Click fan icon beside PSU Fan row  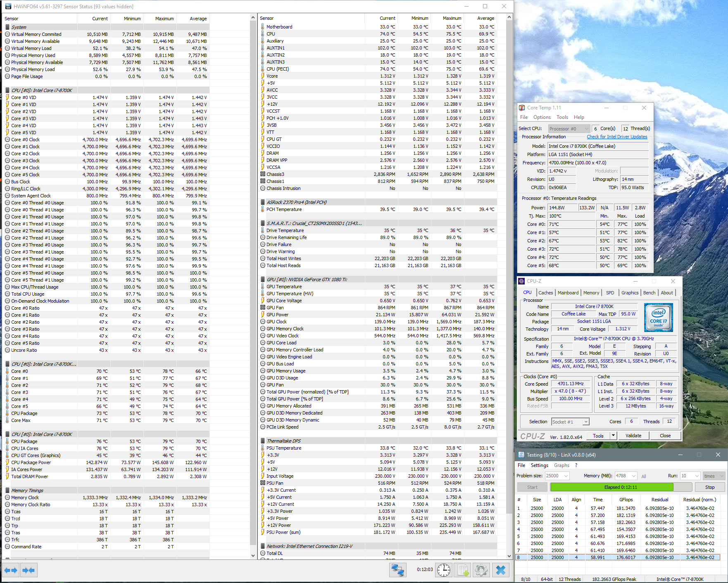[263, 483]
